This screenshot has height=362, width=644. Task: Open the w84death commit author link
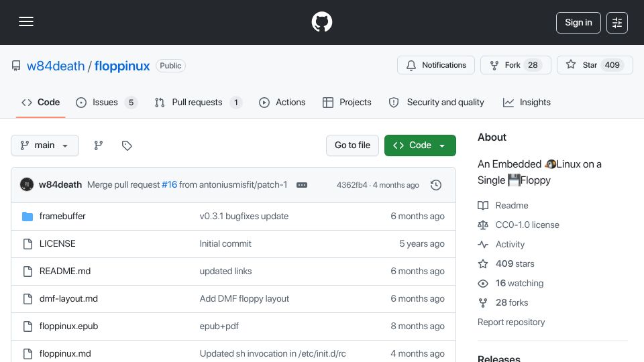(60, 185)
